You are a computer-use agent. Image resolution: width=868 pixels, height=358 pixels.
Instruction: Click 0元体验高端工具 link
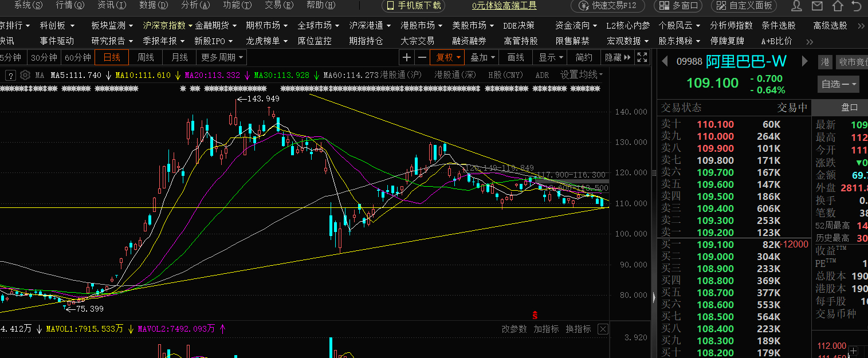(504, 6)
